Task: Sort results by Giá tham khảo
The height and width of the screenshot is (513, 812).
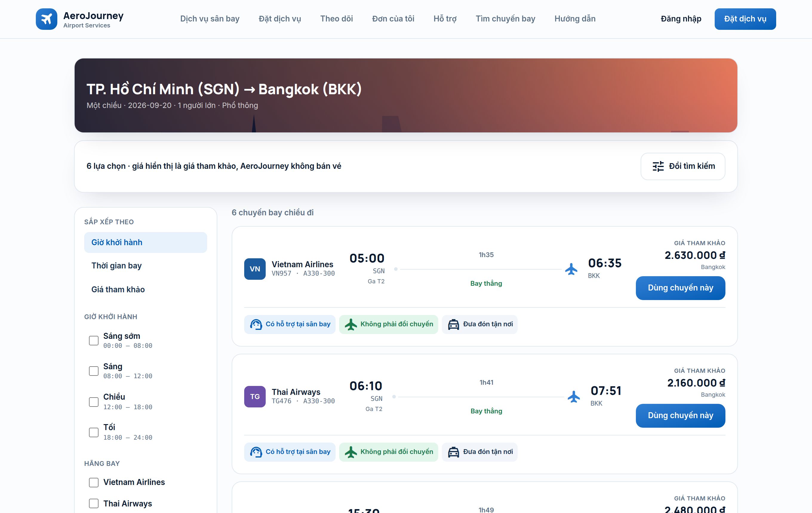Action: click(146, 289)
